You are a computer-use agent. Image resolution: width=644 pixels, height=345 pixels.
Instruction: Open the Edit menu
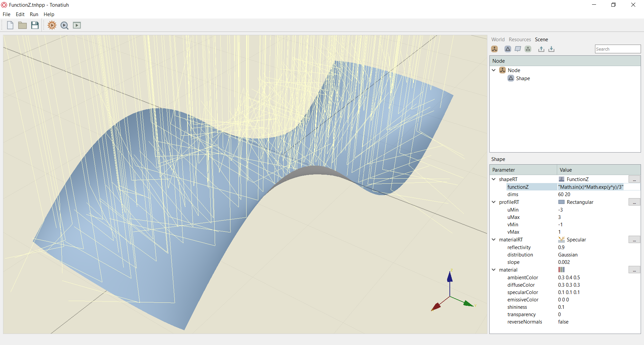coord(20,14)
